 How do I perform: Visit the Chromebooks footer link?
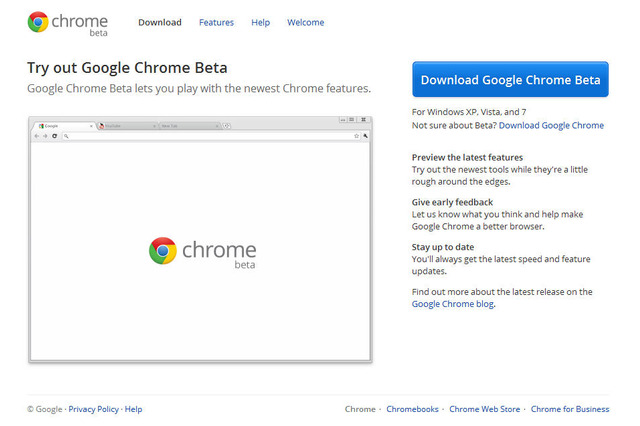click(x=412, y=409)
